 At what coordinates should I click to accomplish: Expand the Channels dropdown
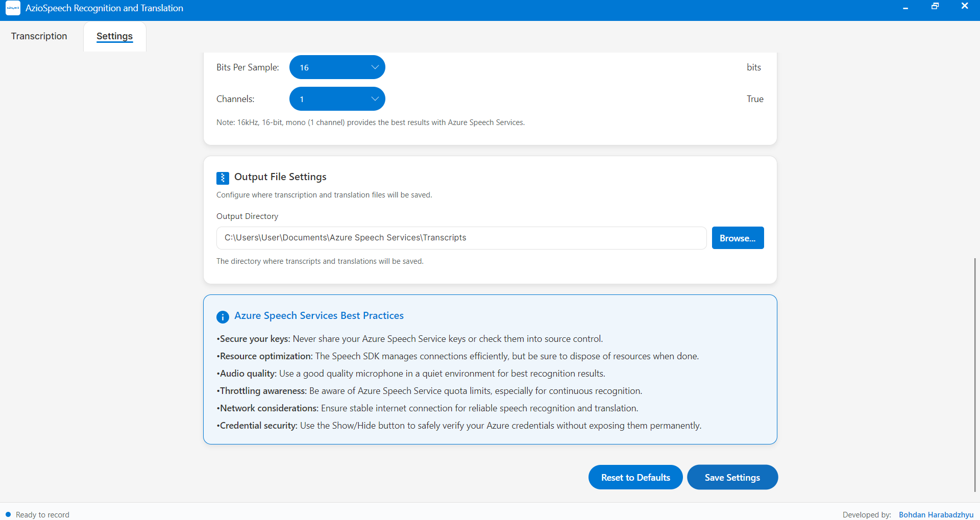coord(337,99)
